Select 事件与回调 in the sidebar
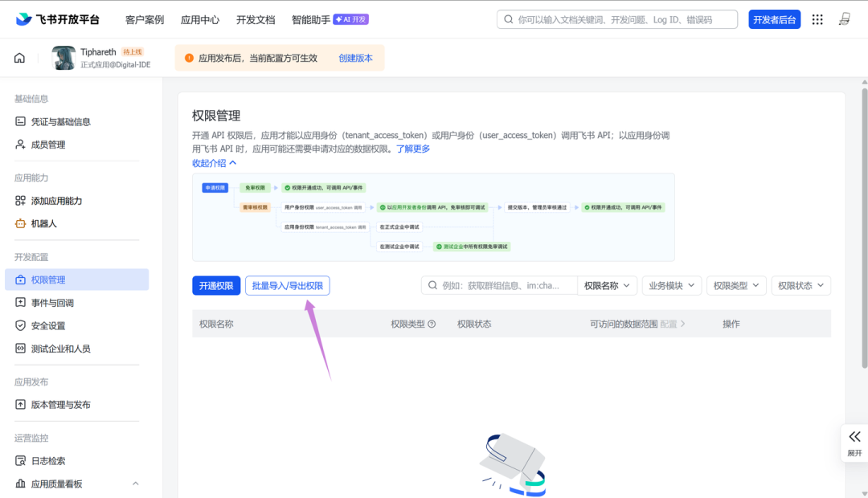This screenshot has width=868, height=498. click(52, 303)
